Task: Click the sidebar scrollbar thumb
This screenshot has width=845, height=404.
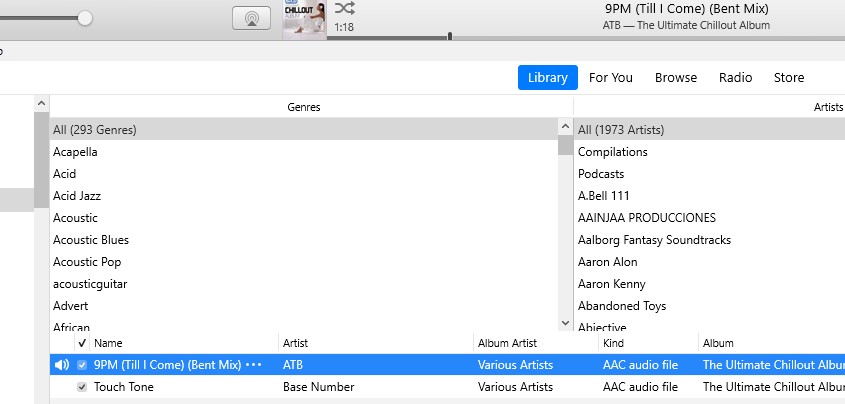Action: click(x=41, y=160)
